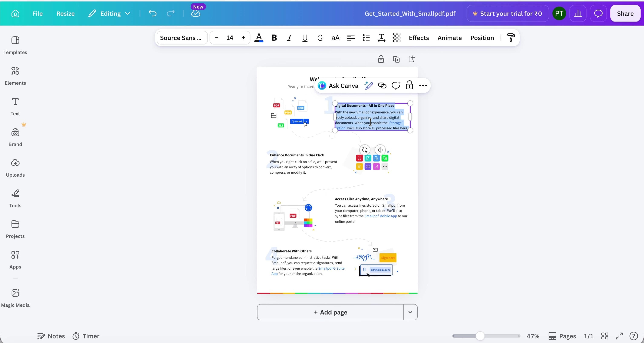Click the move handle
The width and height of the screenshot is (644, 343).
point(380,150)
